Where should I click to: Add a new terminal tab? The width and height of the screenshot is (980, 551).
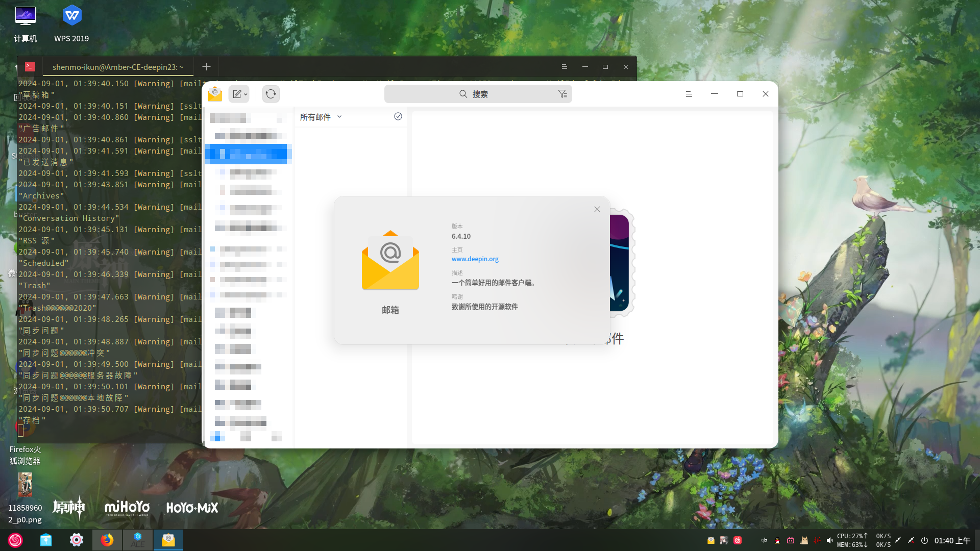(206, 67)
